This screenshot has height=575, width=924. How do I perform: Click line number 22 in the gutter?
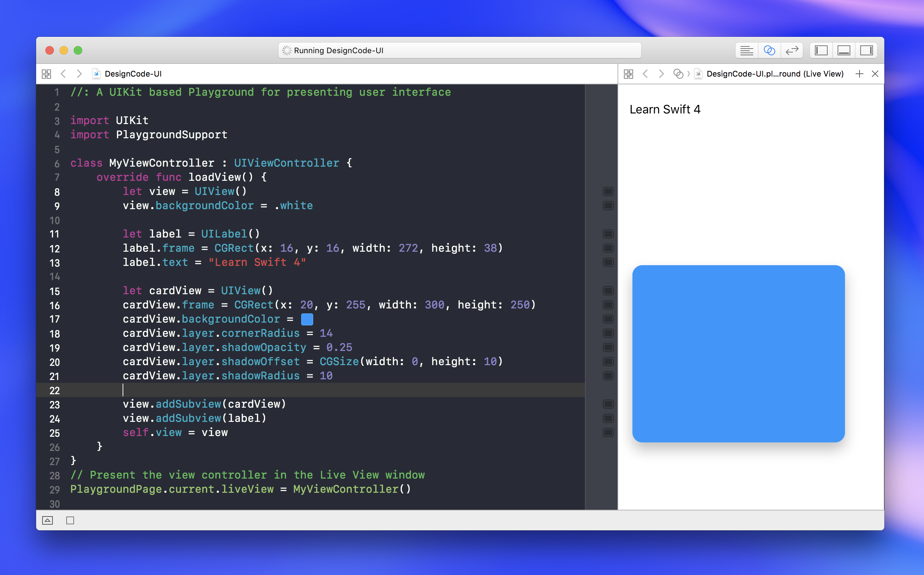click(x=55, y=390)
